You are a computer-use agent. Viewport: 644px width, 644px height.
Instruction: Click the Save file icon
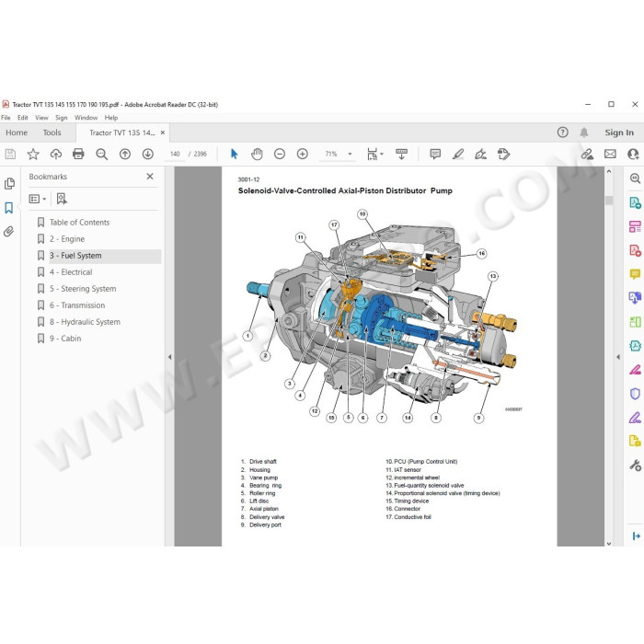point(10,154)
